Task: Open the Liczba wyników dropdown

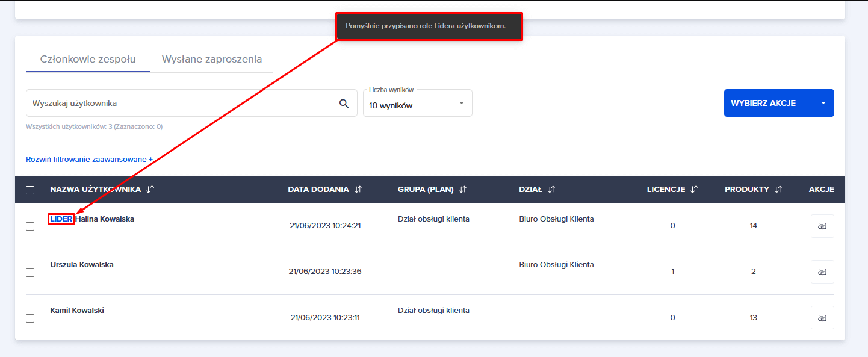Action: click(417, 104)
